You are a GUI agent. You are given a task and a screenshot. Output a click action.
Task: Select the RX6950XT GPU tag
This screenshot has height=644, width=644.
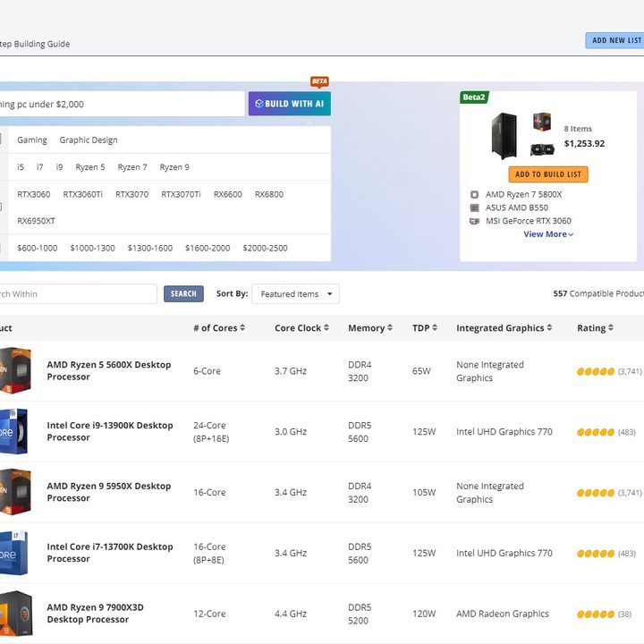click(x=36, y=221)
